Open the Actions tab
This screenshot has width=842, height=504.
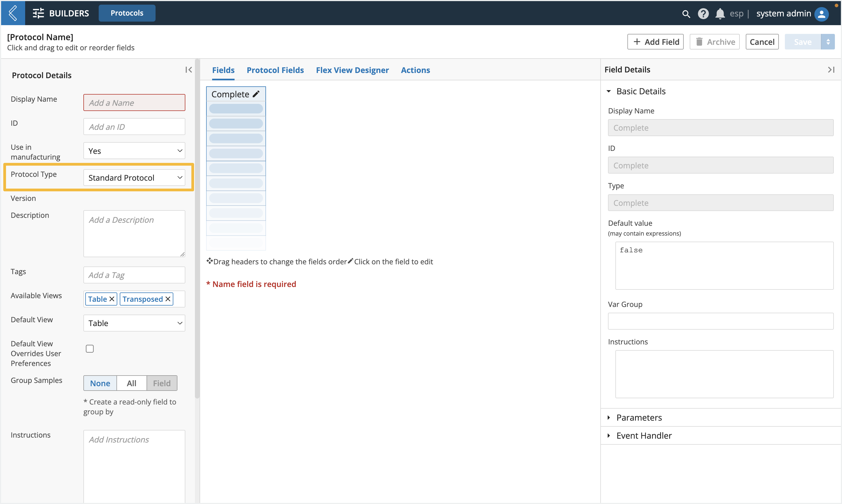click(415, 70)
